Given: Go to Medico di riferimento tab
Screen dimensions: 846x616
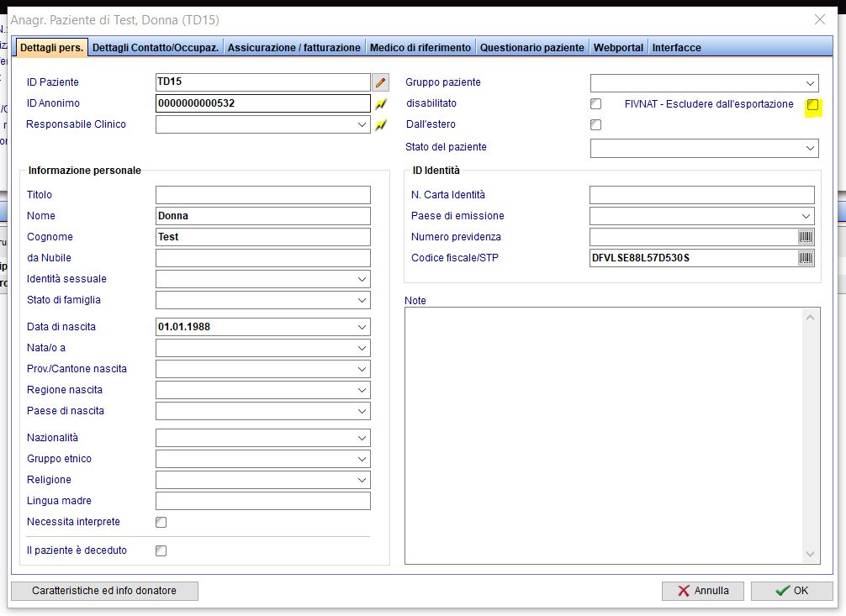Looking at the screenshot, I should coord(420,47).
